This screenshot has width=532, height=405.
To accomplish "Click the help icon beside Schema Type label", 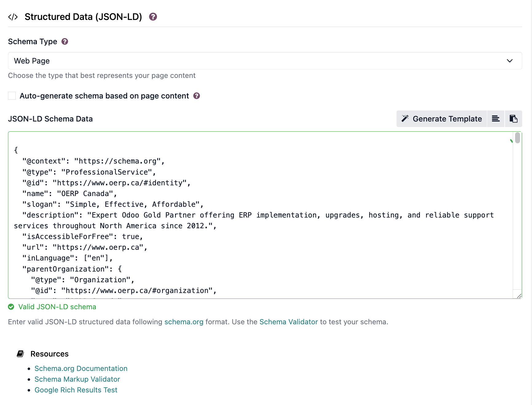I will click(x=65, y=41).
